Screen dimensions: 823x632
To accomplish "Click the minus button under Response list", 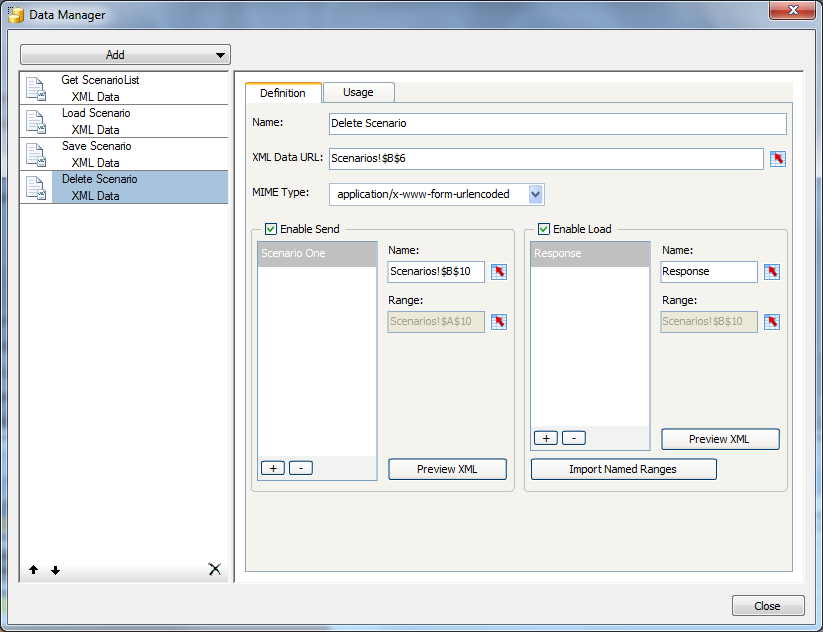I will point(574,438).
